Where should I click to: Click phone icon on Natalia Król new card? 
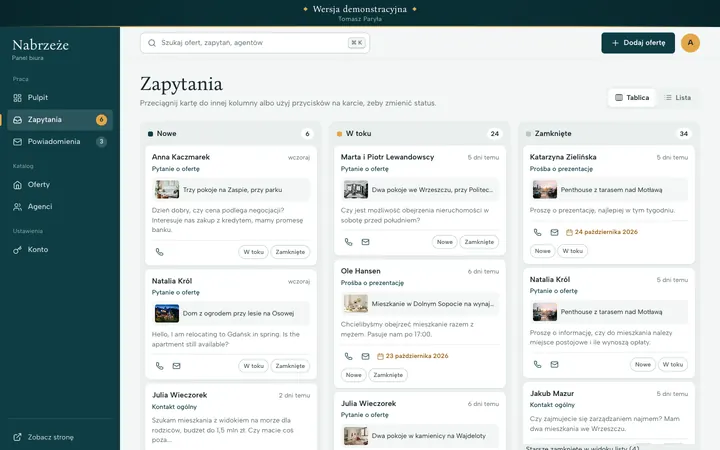(x=159, y=366)
